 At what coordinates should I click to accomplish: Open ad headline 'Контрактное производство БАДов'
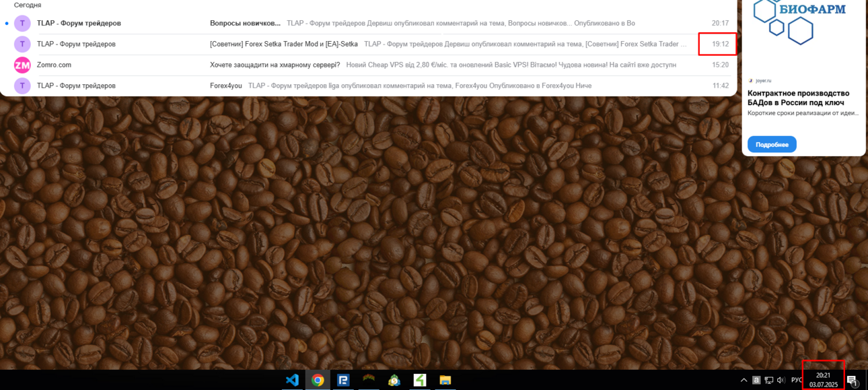coord(799,98)
